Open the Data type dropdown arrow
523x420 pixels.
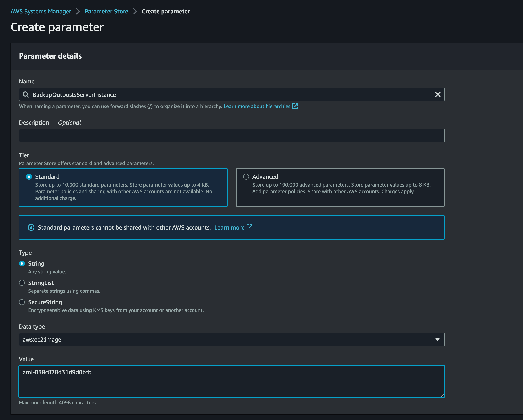tap(437, 339)
